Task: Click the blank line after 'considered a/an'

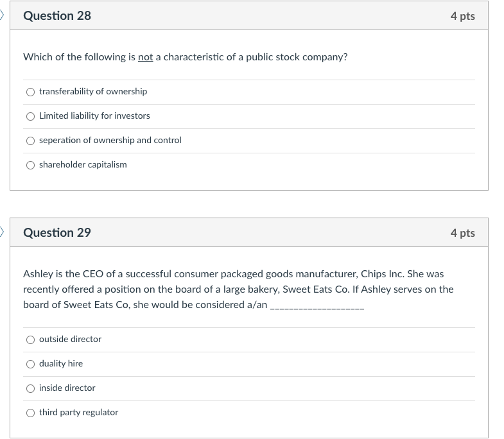Action: (317, 306)
